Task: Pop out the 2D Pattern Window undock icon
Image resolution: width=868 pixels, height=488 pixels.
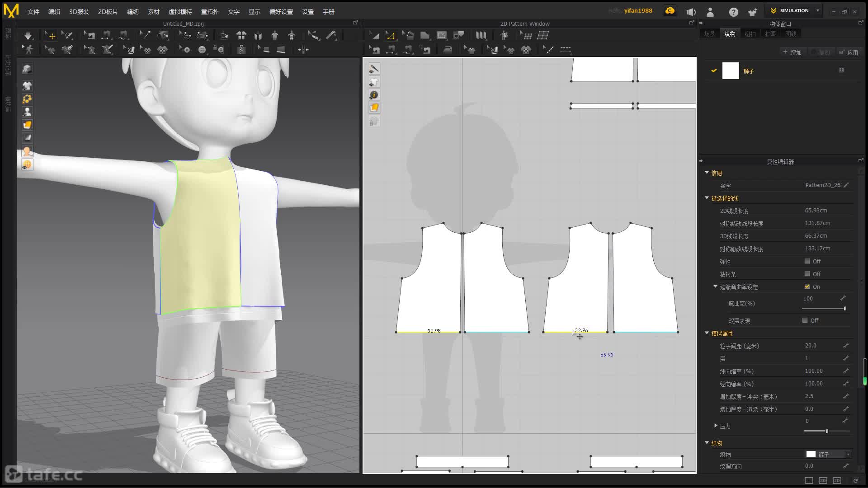Action: (x=691, y=23)
